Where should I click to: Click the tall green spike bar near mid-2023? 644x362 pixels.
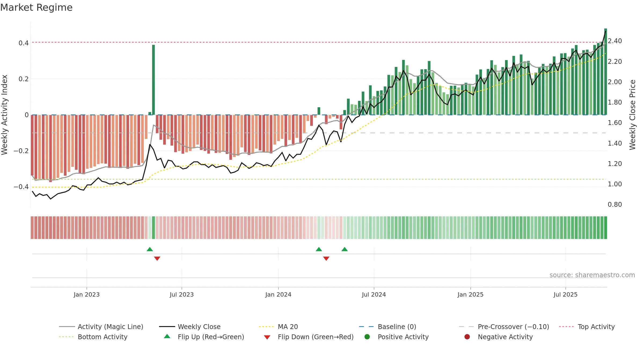click(x=153, y=80)
